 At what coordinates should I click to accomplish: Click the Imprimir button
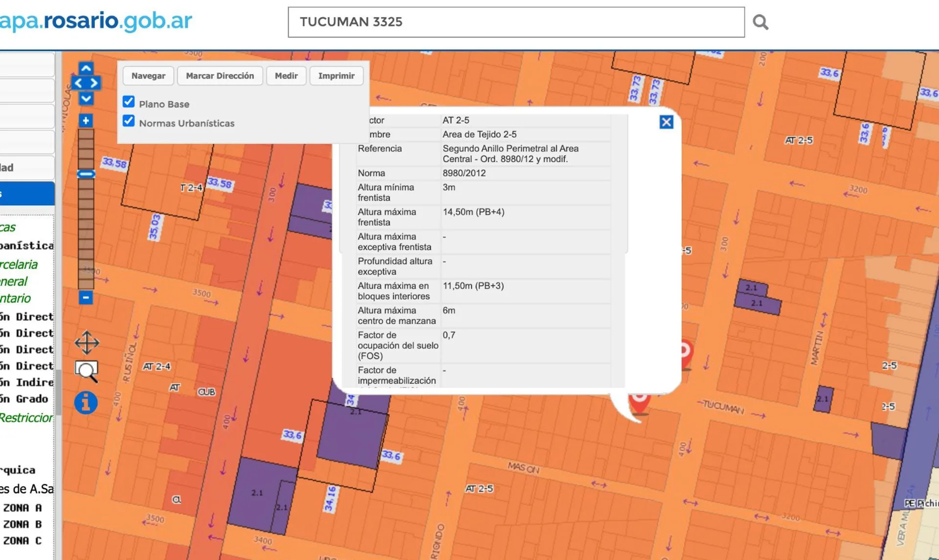coord(336,76)
